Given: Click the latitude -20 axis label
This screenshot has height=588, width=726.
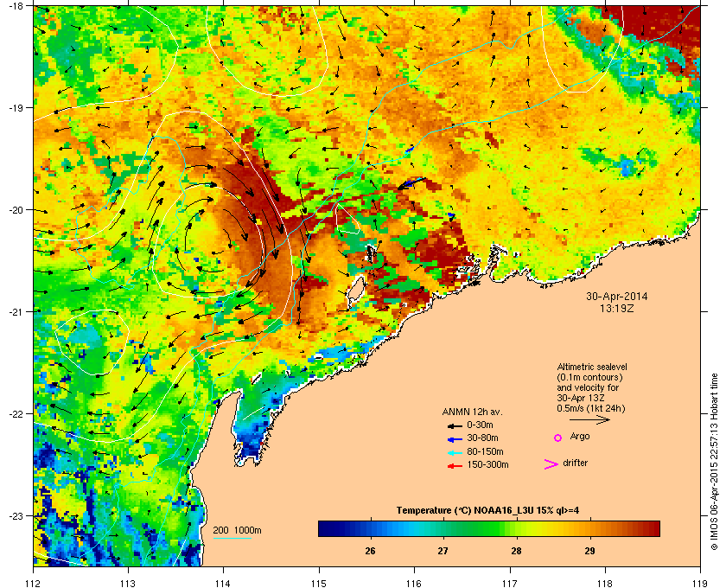Looking at the screenshot, I should point(15,210).
